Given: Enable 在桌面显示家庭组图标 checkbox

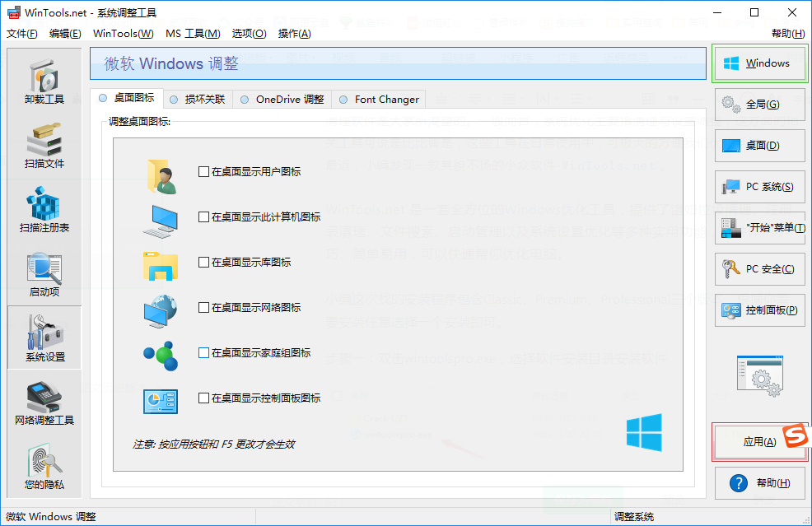Looking at the screenshot, I should point(203,352).
